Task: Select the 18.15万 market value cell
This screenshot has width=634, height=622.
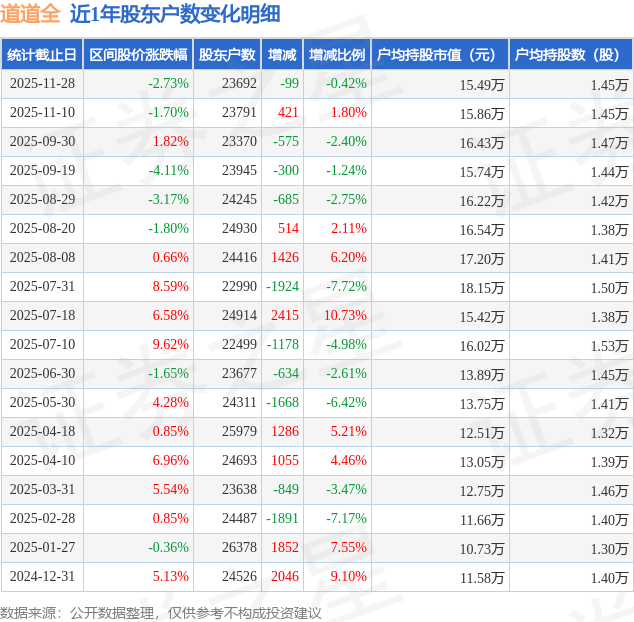Action: tap(481, 287)
